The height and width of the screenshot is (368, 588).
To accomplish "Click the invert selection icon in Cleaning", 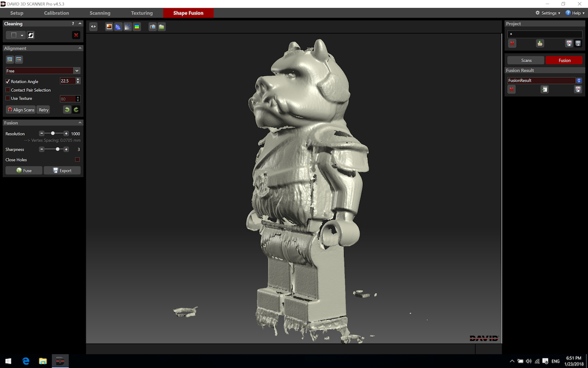I will [31, 35].
